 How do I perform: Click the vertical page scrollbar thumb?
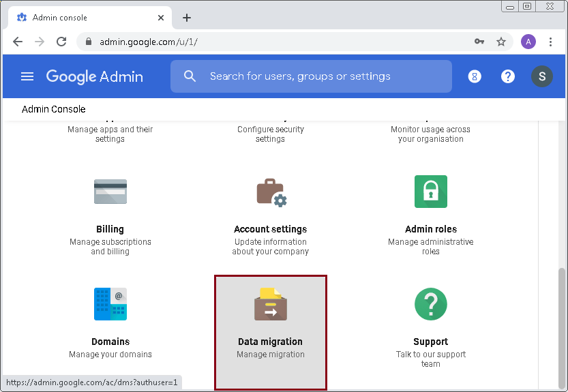pyautogui.click(x=561, y=328)
